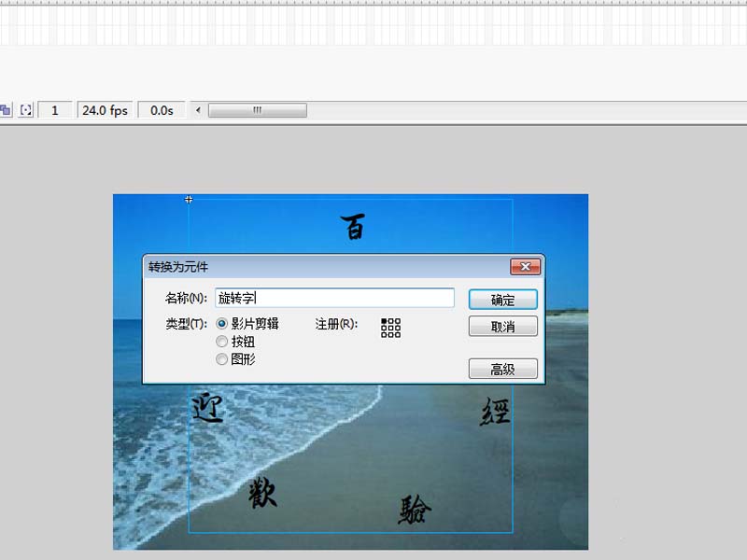
Task: Set registration to the bottom-left grid point
Action: (384, 335)
